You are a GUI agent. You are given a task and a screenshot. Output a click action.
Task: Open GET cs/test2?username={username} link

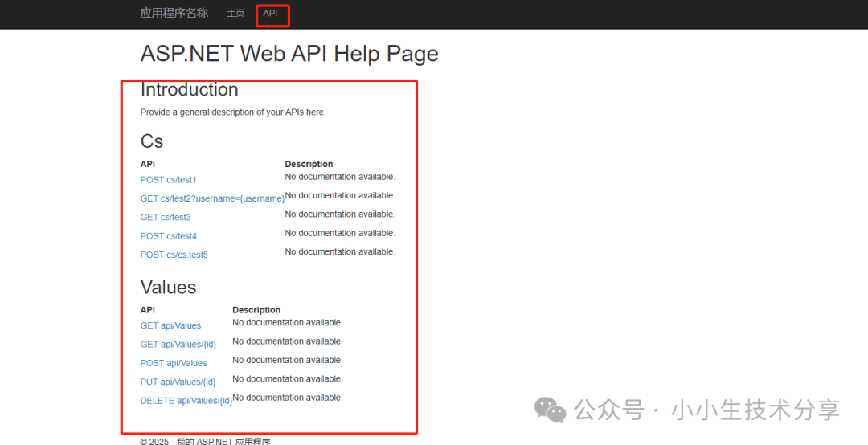[212, 198]
